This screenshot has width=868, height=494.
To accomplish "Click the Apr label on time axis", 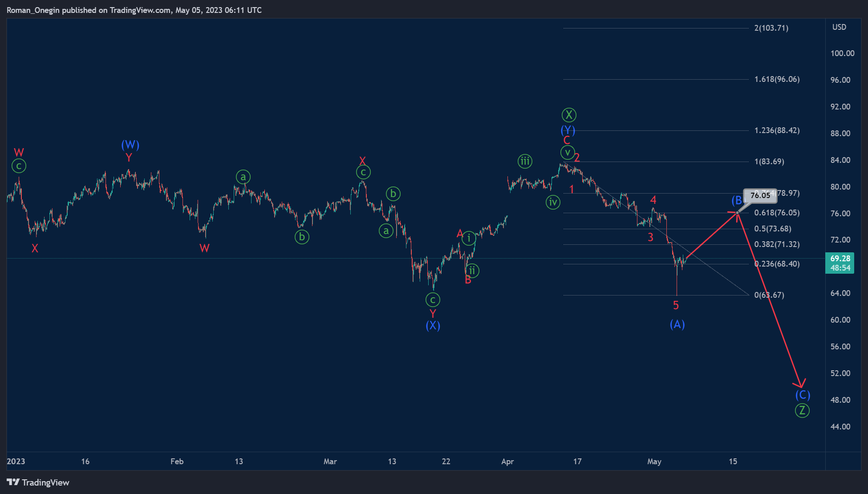I will coord(507,462).
